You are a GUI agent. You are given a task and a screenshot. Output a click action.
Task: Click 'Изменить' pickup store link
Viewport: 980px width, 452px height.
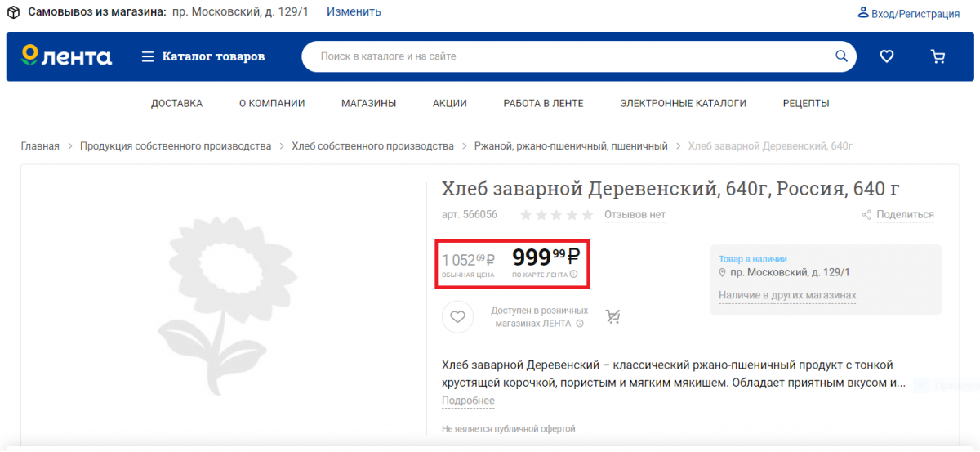point(354,12)
